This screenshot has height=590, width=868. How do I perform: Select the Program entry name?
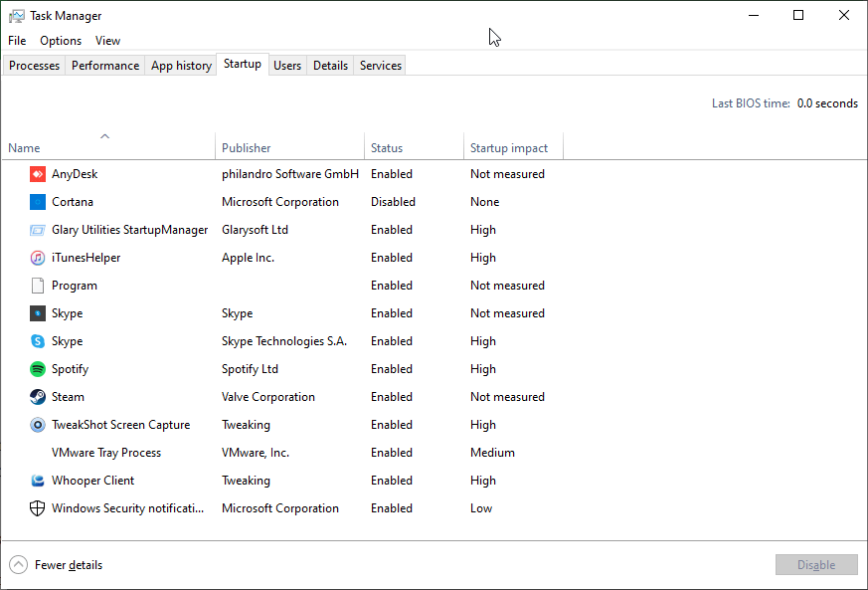coord(75,286)
